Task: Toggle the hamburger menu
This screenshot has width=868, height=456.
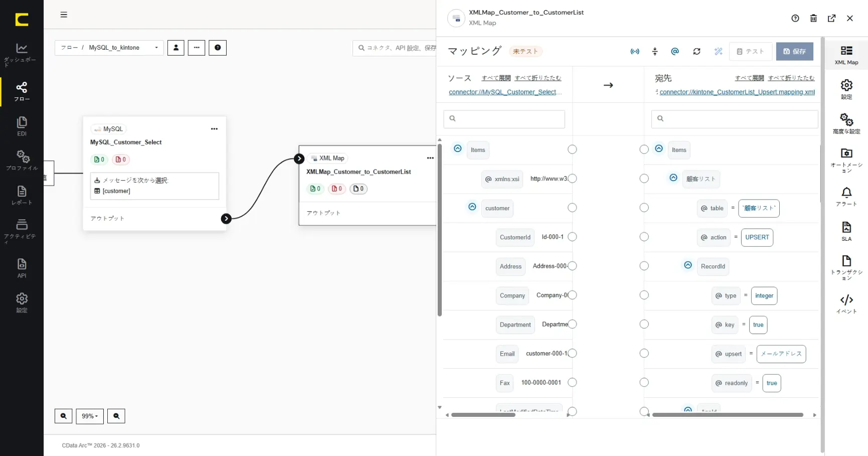Action: pyautogui.click(x=64, y=15)
